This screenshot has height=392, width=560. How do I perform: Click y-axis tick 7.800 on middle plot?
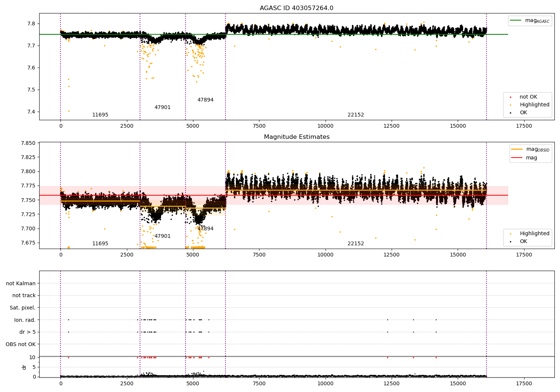[28, 172]
